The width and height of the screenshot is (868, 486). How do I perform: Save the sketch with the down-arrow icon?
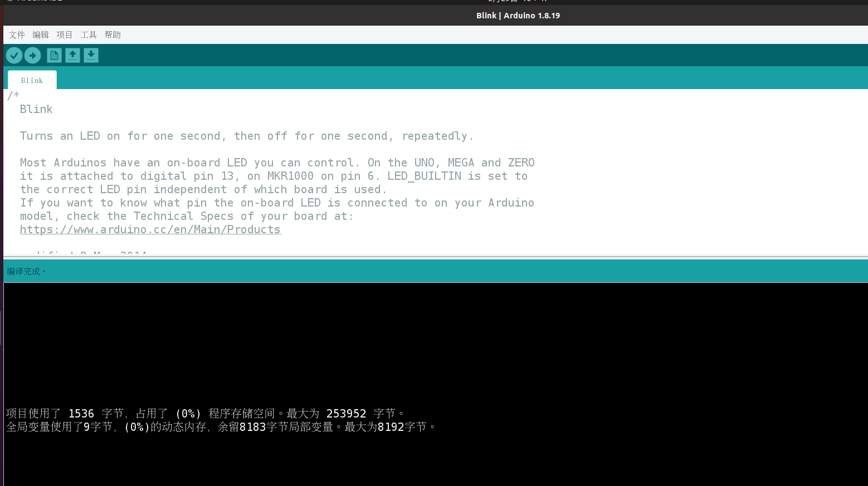pyautogui.click(x=91, y=55)
